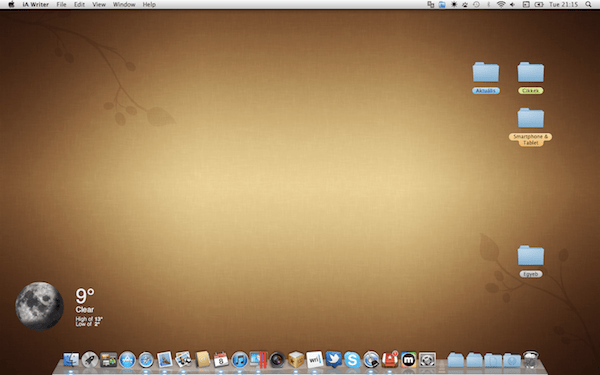Open iTunes from the dock

coord(240,360)
